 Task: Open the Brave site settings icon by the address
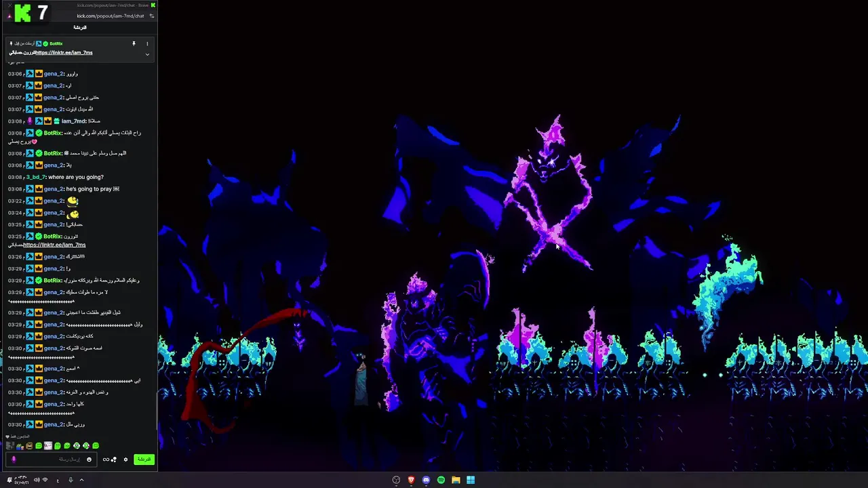click(152, 16)
